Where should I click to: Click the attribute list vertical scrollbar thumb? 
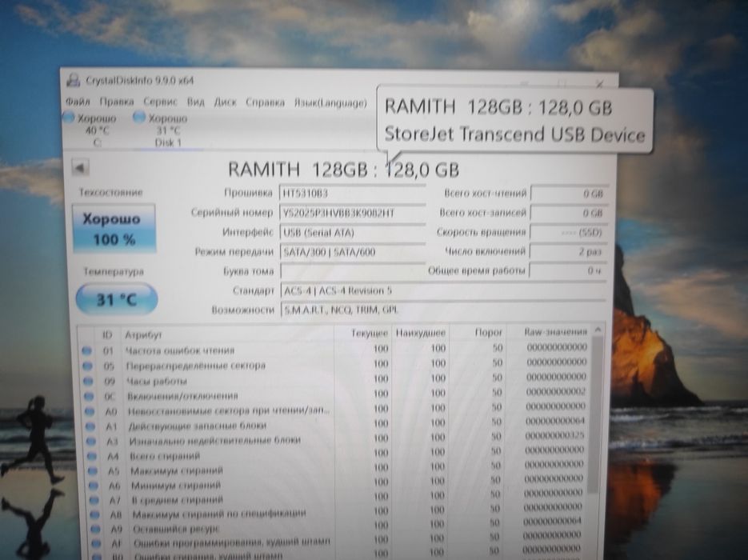click(594, 414)
